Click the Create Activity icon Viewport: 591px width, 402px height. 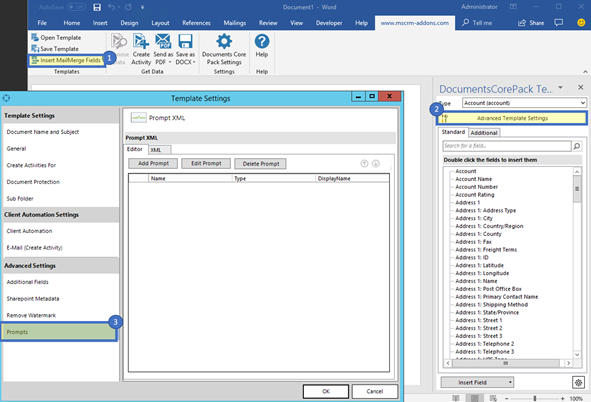[x=141, y=41]
